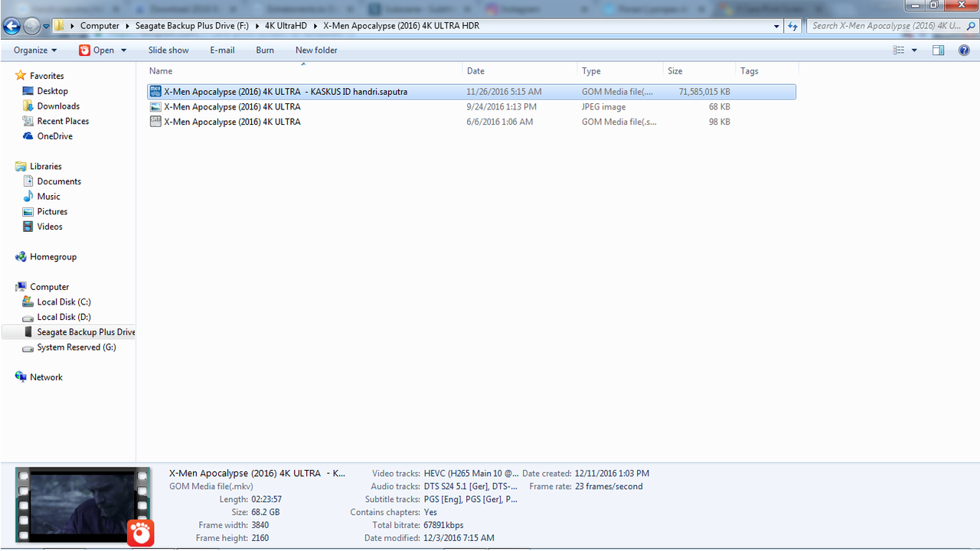Open Help with the question mark icon
980x551 pixels.
click(x=964, y=50)
